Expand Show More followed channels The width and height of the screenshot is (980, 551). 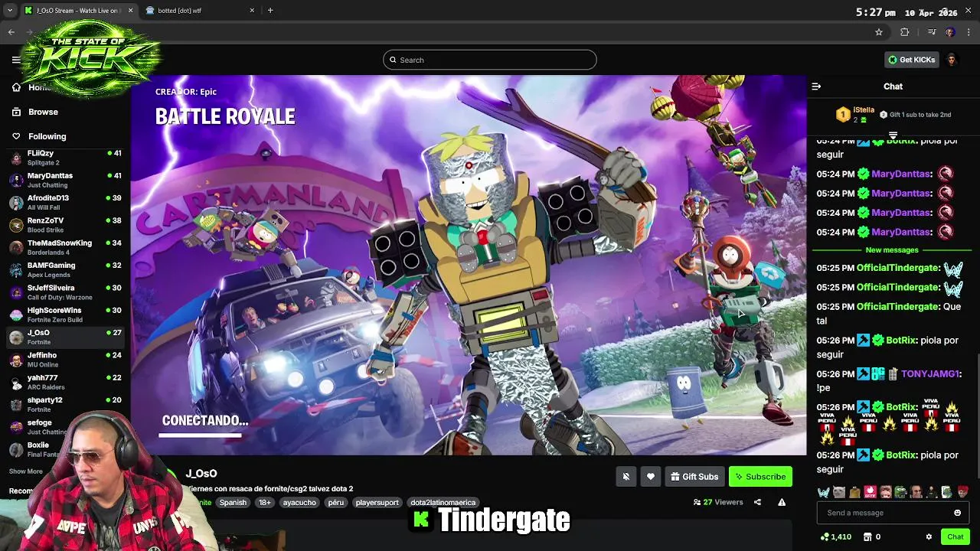(x=26, y=471)
